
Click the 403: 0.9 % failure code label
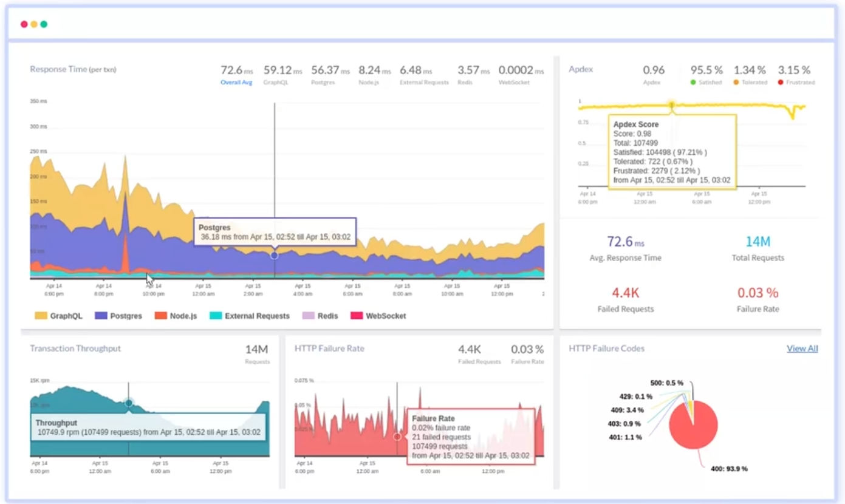tap(624, 424)
